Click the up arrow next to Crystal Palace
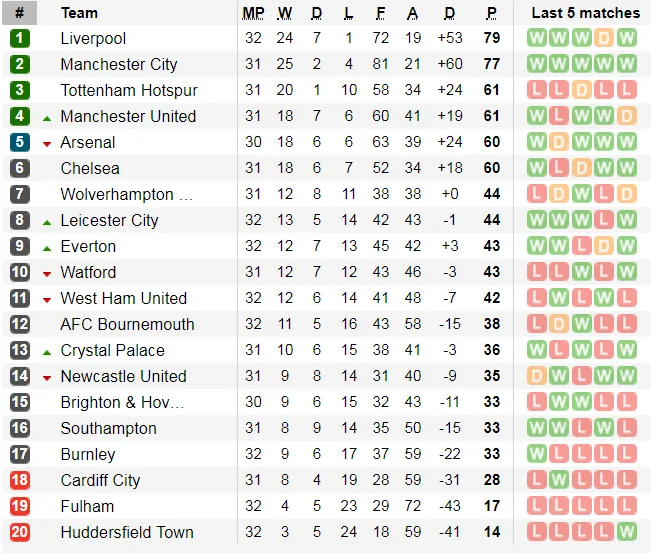This screenshot has width=651, height=553. 47,351
